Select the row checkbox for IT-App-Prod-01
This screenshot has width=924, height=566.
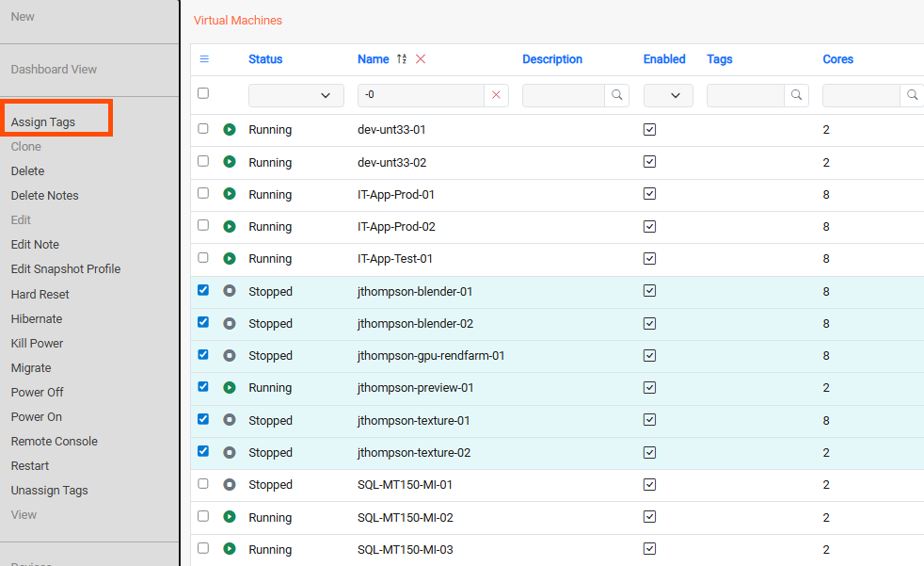coord(202,194)
